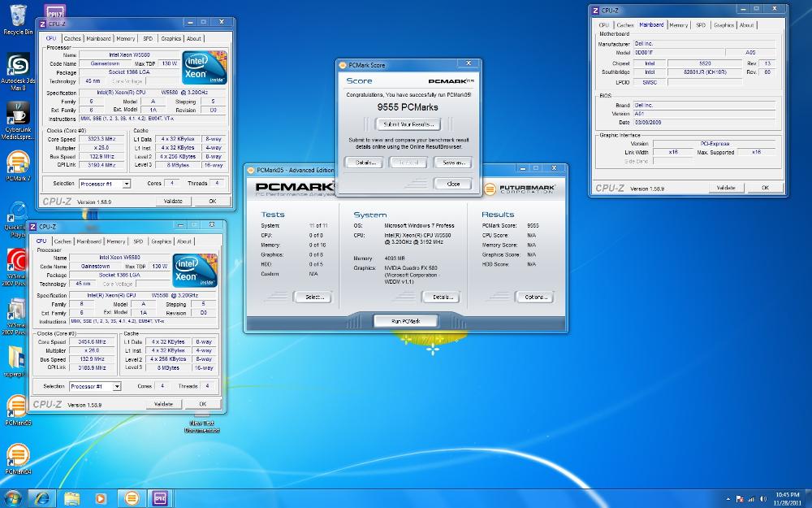Click OK in top CPU-Z window
Image resolution: width=812 pixels, height=508 pixels.
(212, 201)
